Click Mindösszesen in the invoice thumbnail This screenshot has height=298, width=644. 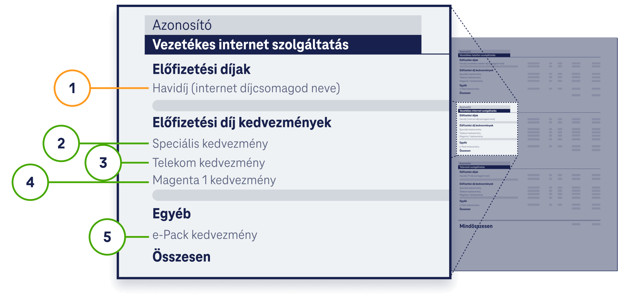[x=476, y=226]
